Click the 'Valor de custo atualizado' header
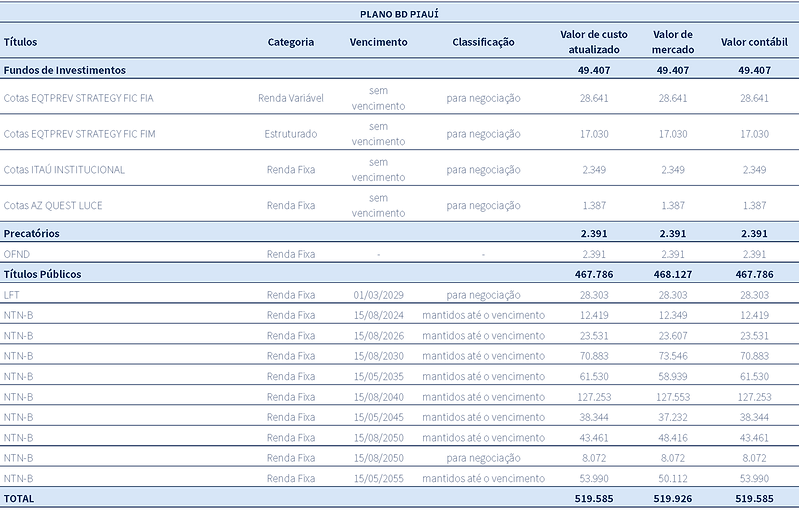This screenshot has height=527, width=799. pyautogui.click(x=594, y=42)
